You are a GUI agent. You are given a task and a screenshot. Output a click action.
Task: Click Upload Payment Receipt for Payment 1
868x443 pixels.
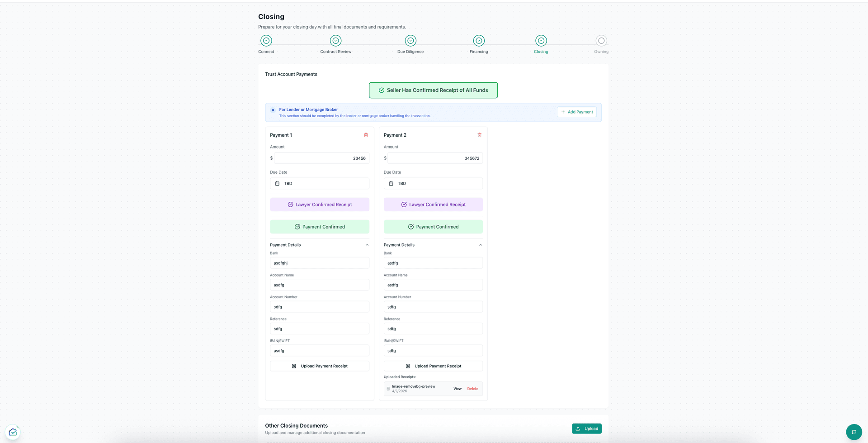click(x=320, y=366)
